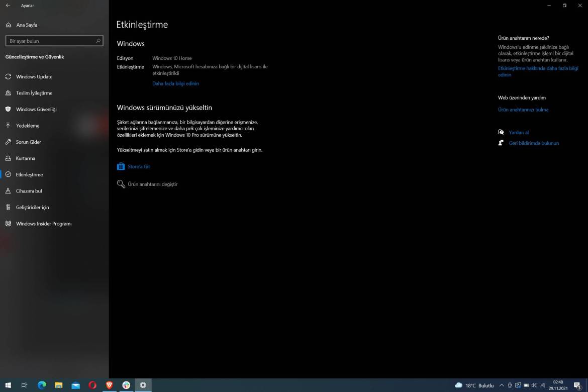Open the Microsoft Store icon next to Store'a Git

[x=121, y=166]
